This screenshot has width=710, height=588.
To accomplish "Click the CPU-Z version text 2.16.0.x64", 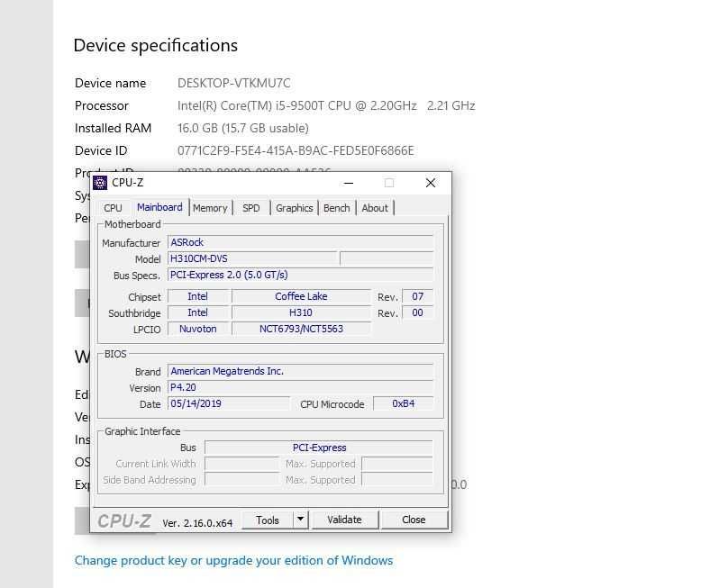I will 197,523.
